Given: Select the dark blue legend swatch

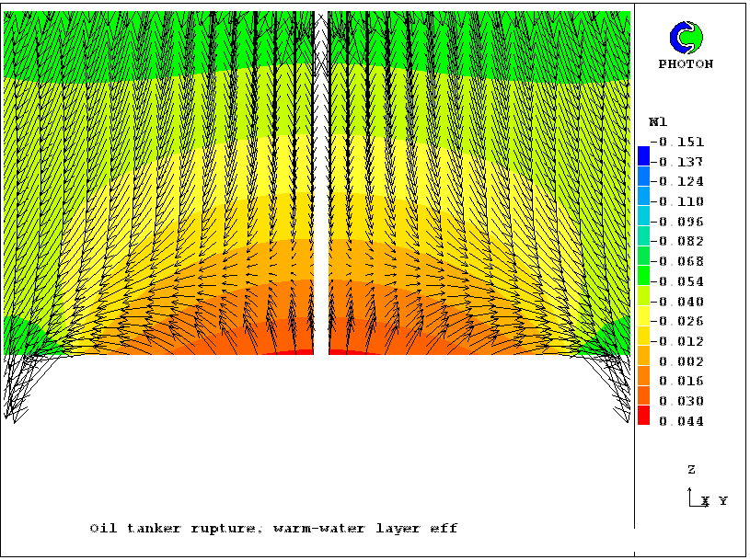Looking at the screenshot, I should pos(644,155).
